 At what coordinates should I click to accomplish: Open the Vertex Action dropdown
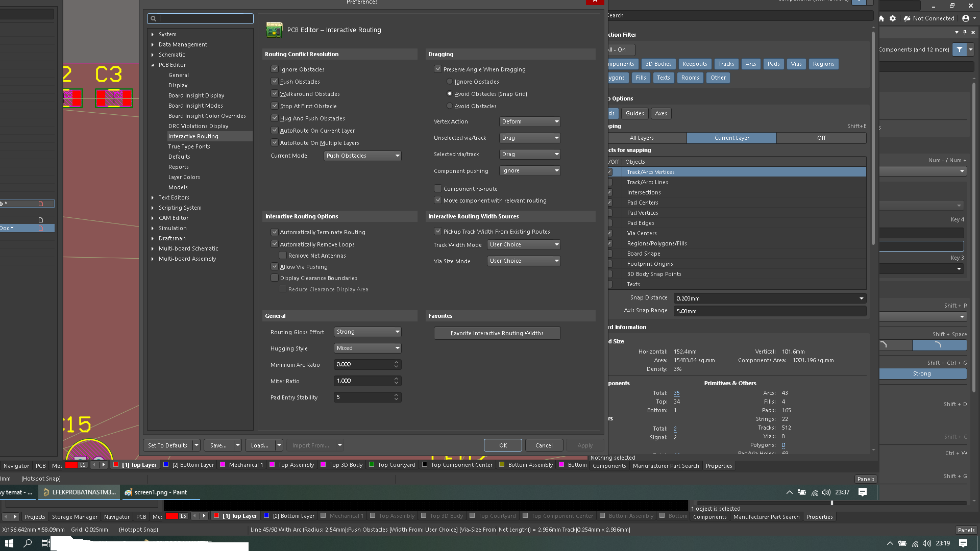pos(530,121)
